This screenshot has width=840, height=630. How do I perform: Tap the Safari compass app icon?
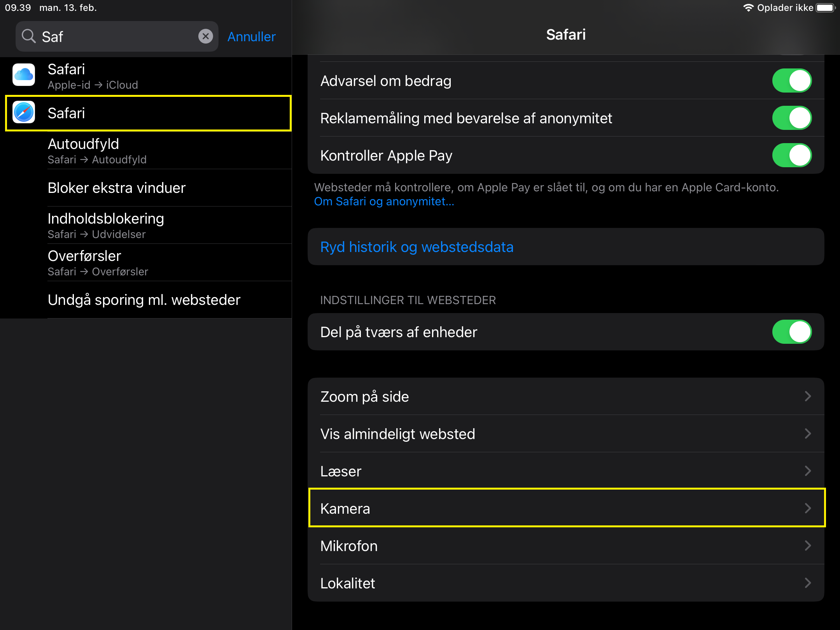tap(24, 112)
